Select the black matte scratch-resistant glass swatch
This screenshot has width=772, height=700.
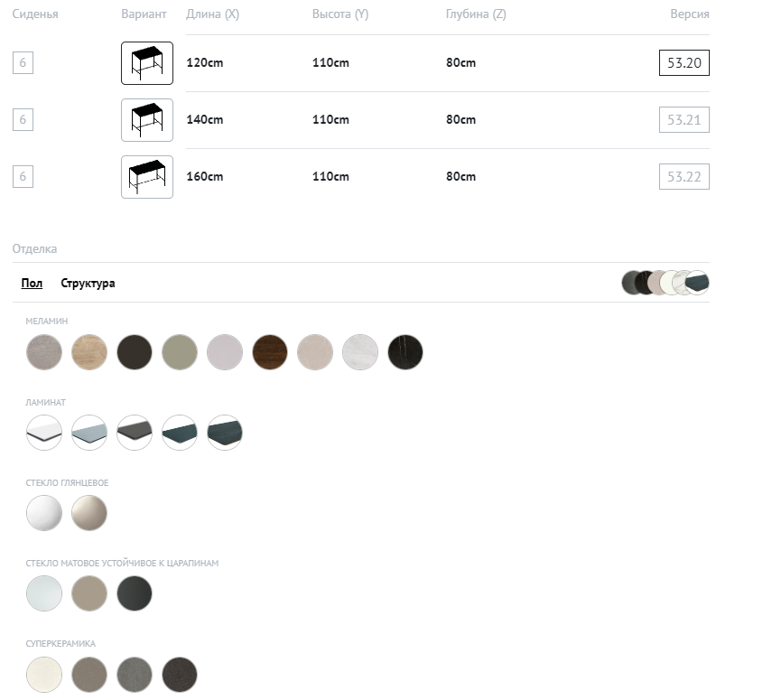(135, 593)
